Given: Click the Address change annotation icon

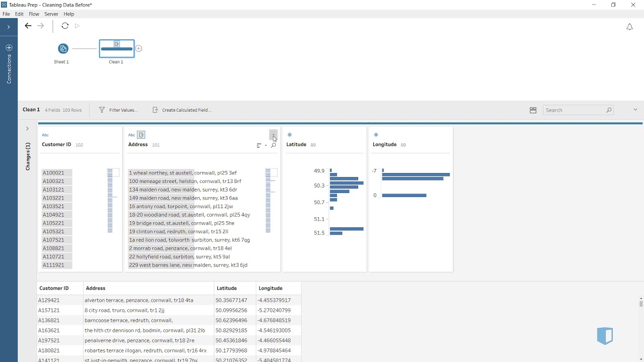Looking at the screenshot, I should click(141, 135).
